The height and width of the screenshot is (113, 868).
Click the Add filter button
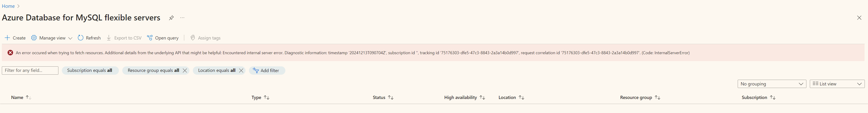[267, 70]
